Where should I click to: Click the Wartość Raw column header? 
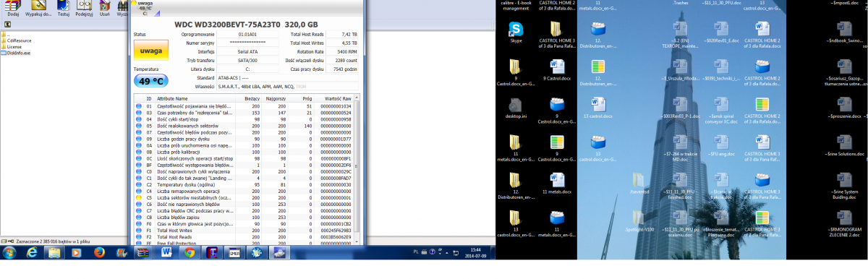[337, 98]
